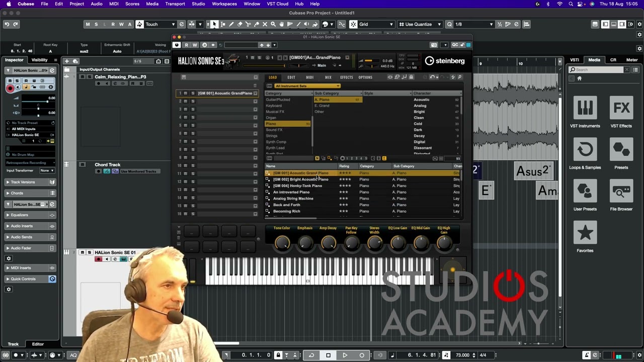Click the Amp Decay knob
Image resolution: width=644 pixels, height=362 pixels.
click(x=328, y=243)
